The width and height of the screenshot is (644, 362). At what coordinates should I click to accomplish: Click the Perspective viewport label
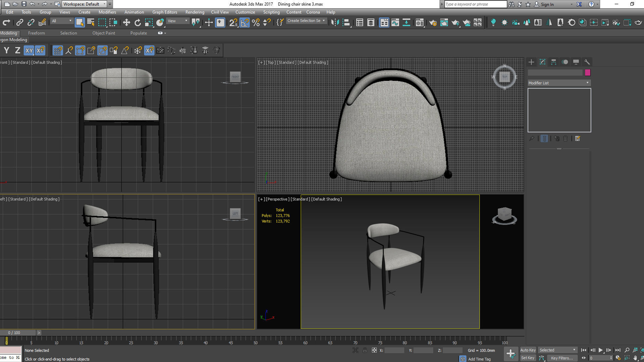277,199
